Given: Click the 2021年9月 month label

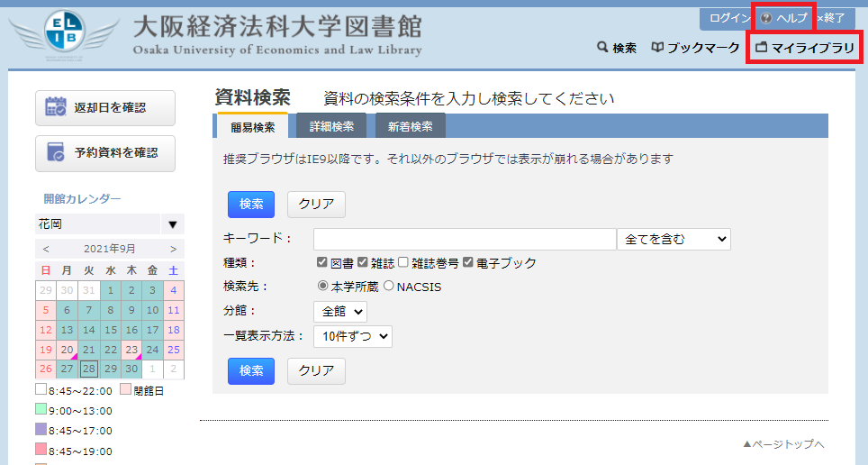Looking at the screenshot, I should tap(110, 249).
